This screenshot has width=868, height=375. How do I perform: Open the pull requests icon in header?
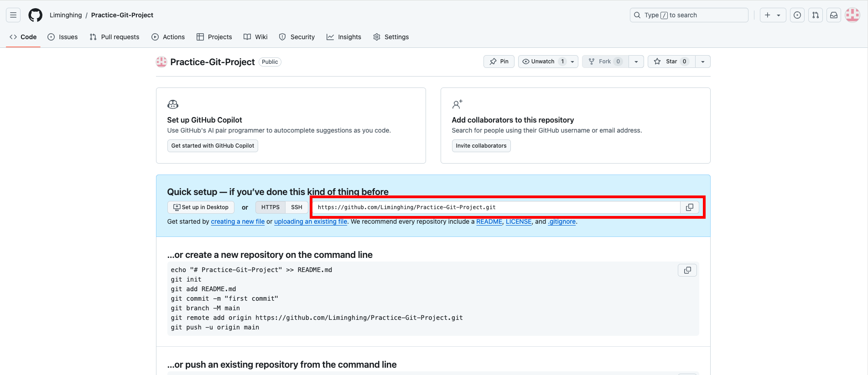tap(816, 15)
